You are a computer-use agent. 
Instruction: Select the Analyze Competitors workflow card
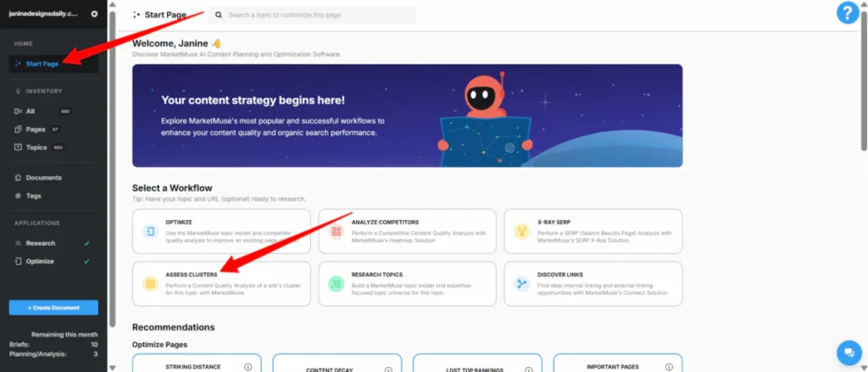click(x=407, y=231)
